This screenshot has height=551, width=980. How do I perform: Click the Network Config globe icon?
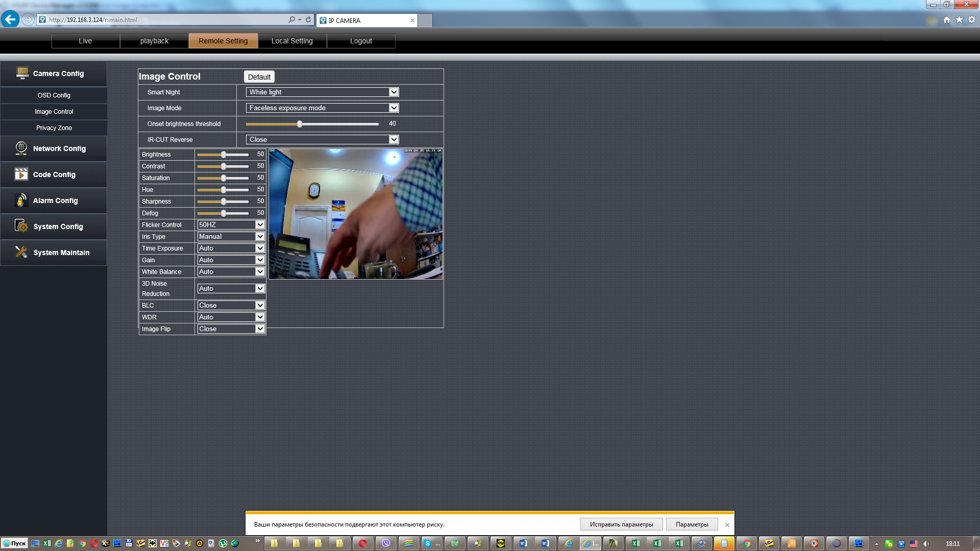21,148
